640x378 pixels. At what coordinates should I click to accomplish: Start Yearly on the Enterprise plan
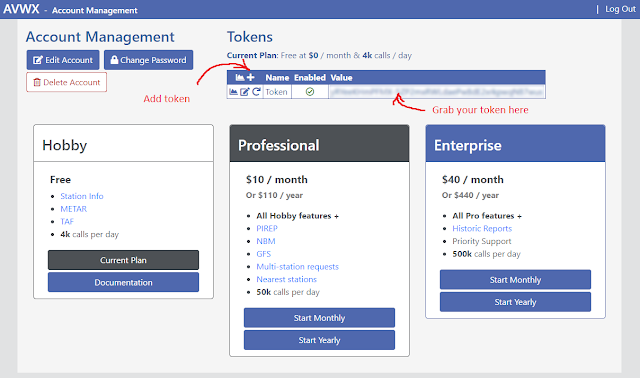pos(515,302)
